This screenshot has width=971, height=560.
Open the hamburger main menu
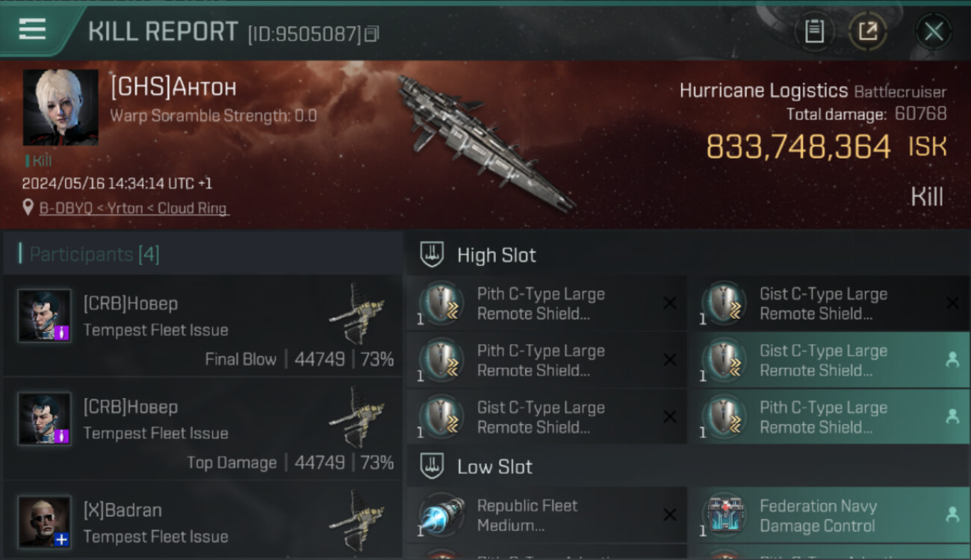pos(32,30)
